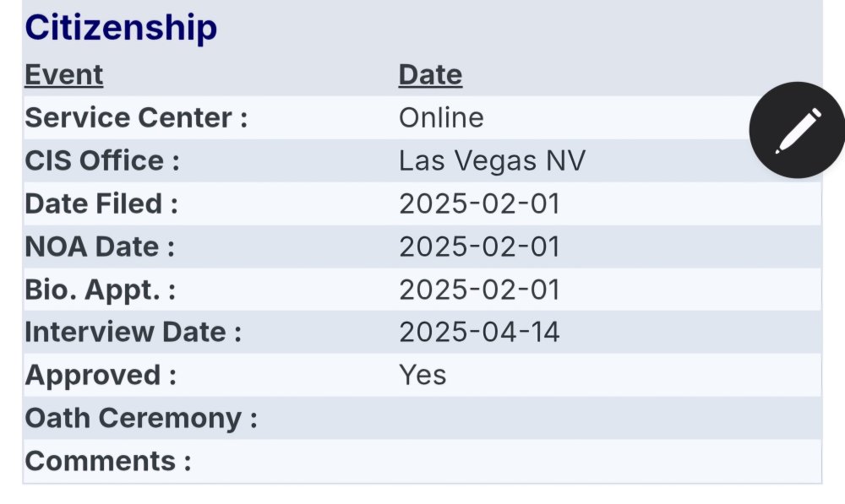Select the Service Center label
The image size is (845, 504).
[136, 117]
